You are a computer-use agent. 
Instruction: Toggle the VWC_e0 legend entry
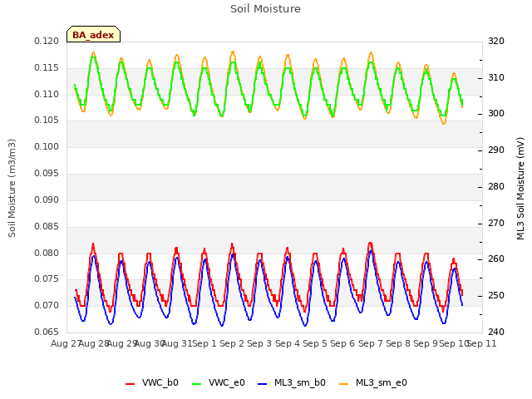[218, 382]
